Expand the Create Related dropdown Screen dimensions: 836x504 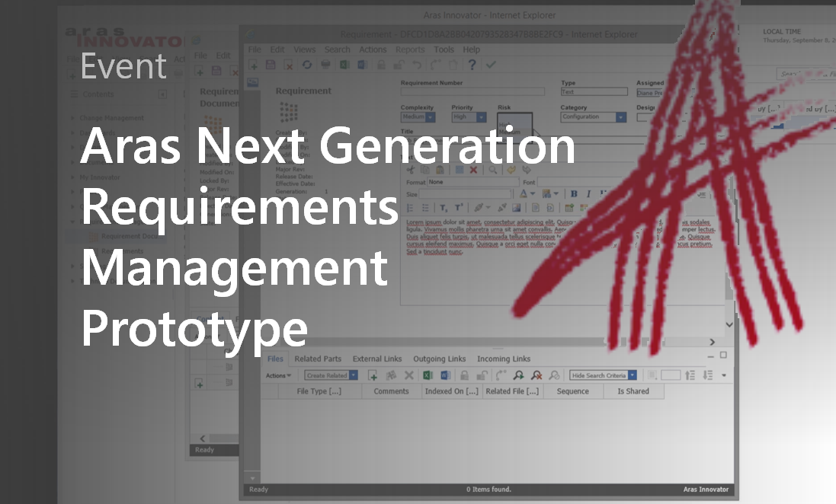pos(353,375)
